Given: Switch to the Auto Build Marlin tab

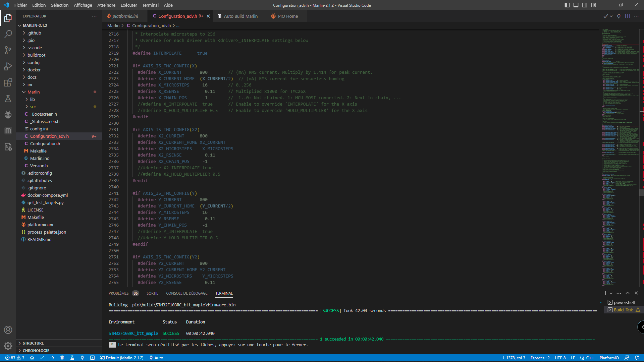Looking at the screenshot, I should point(240,16).
